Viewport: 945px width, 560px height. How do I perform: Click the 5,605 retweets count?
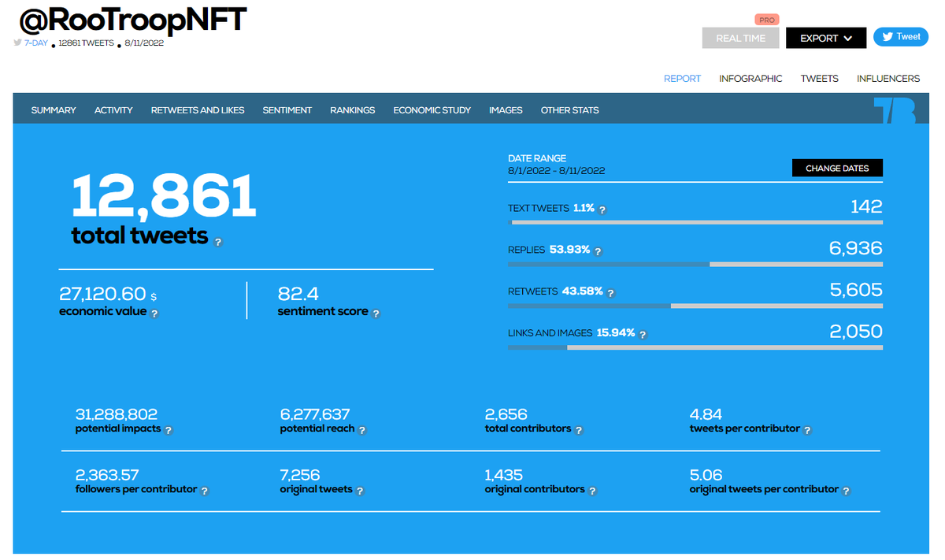click(856, 290)
